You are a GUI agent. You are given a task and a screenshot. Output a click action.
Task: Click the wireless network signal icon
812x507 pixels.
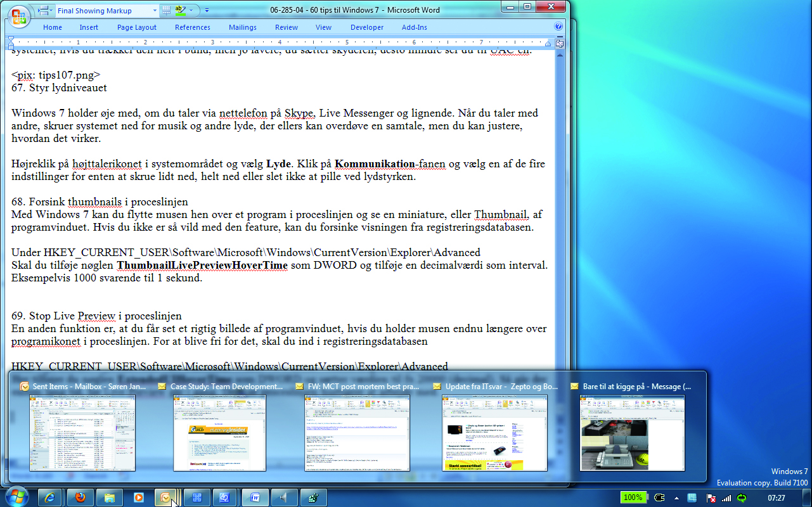(726, 497)
